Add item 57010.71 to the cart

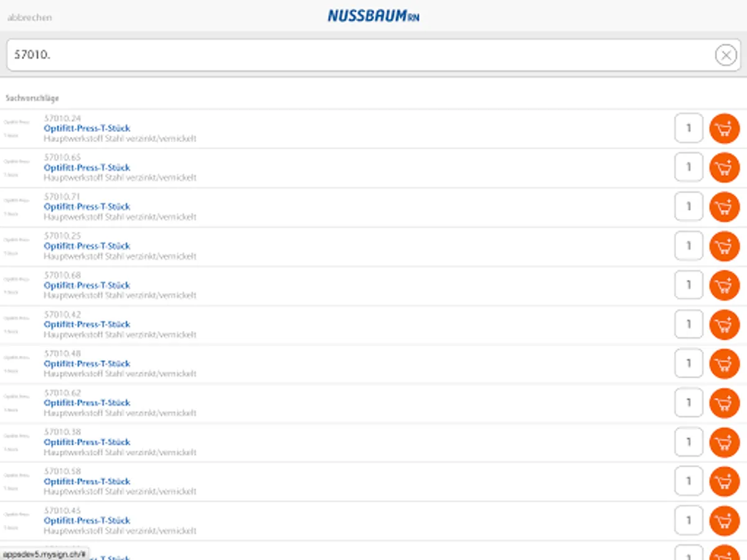pos(725,207)
